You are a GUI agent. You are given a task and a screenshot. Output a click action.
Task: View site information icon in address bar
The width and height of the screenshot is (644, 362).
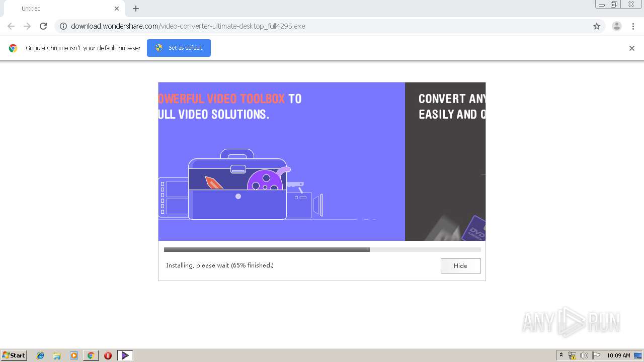pos(63,26)
